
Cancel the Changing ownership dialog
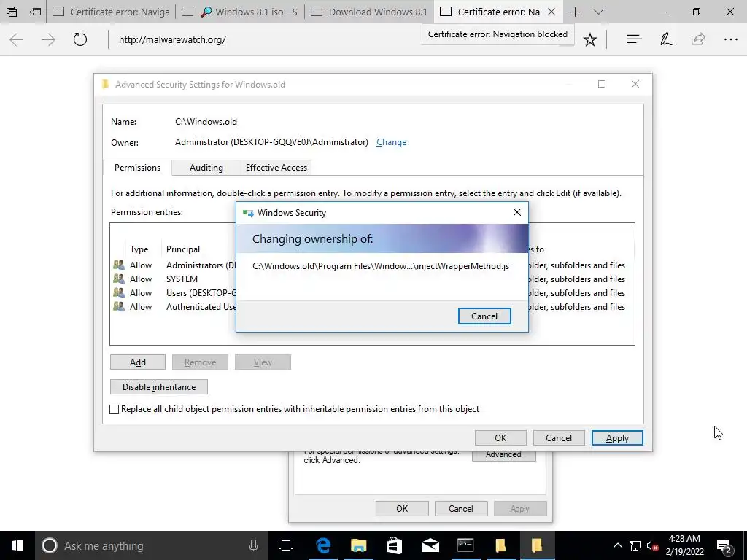click(x=484, y=316)
